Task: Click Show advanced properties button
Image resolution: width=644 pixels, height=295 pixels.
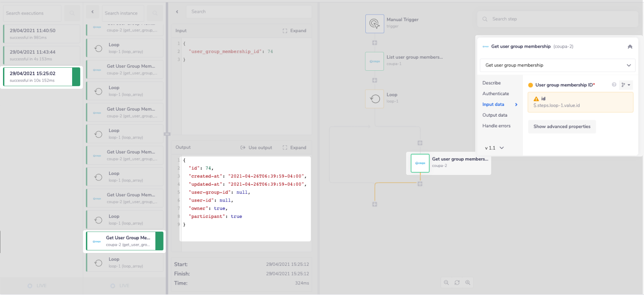Action: pyautogui.click(x=562, y=126)
